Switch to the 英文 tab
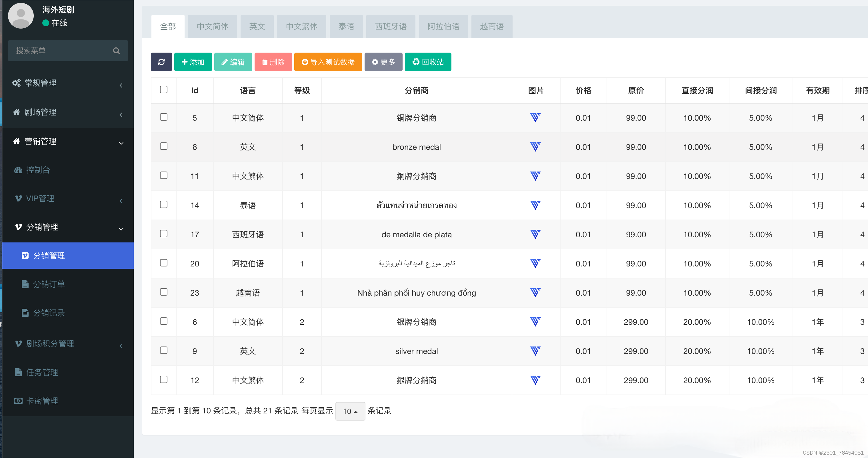This screenshot has height=458, width=868. [x=257, y=27]
